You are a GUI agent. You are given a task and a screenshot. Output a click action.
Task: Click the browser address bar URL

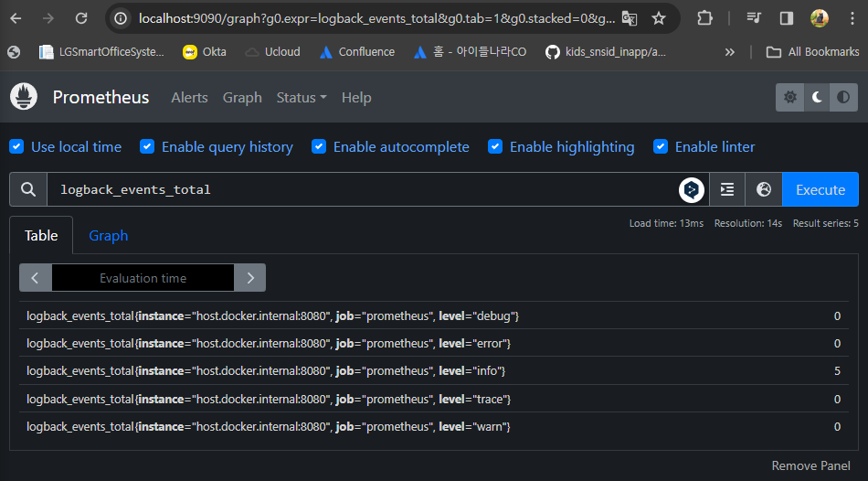pos(376,18)
